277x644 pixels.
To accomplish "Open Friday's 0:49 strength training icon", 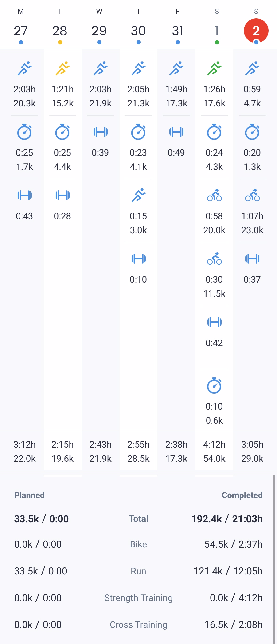I will click(x=176, y=132).
